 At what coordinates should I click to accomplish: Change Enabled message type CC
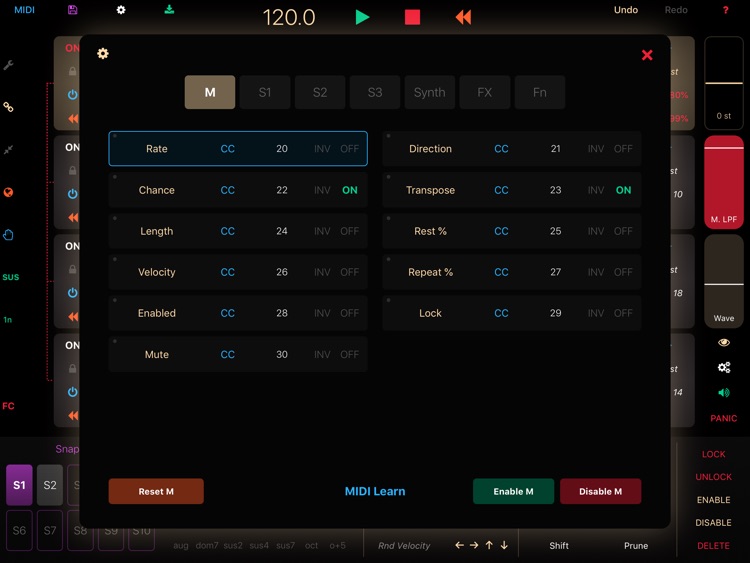click(228, 313)
